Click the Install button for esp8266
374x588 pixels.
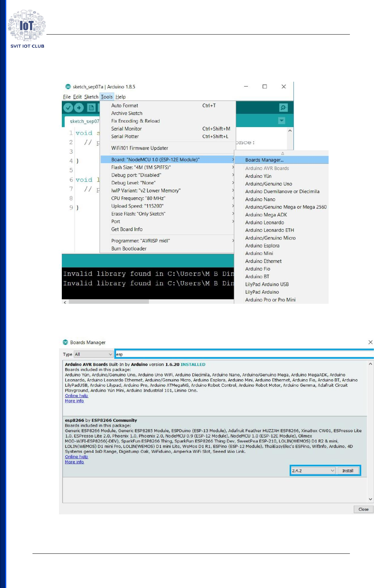tap(348, 471)
